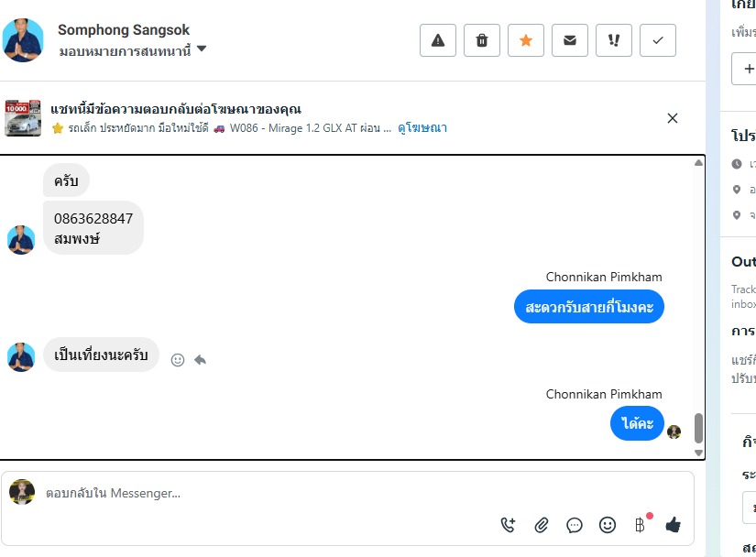The image size is (756, 557).
Task: Mark conversation as spam with warning icon
Action: (438, 40)
